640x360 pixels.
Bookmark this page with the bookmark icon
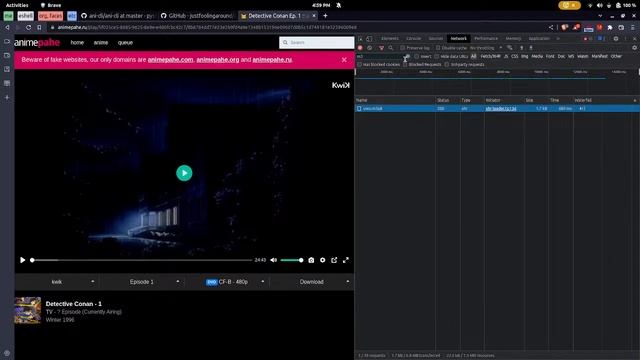[x=39, y=27]
